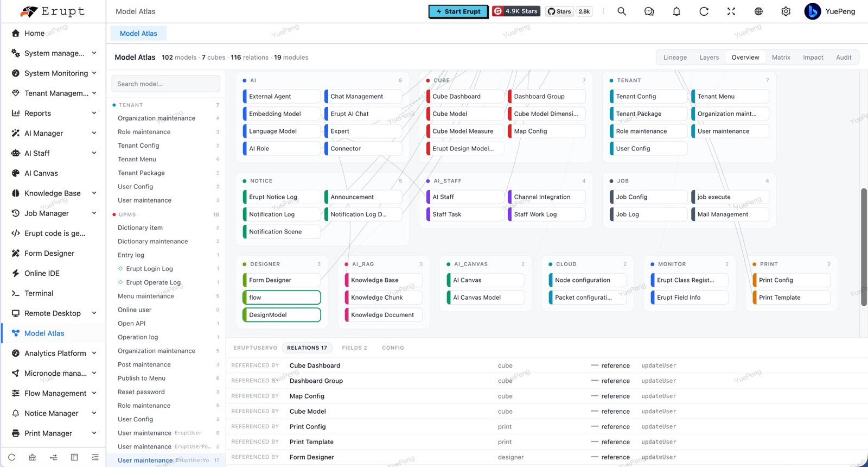Toggle fullscreen with the expand icon
Screen dimensions: 868x467
(731, 11)
